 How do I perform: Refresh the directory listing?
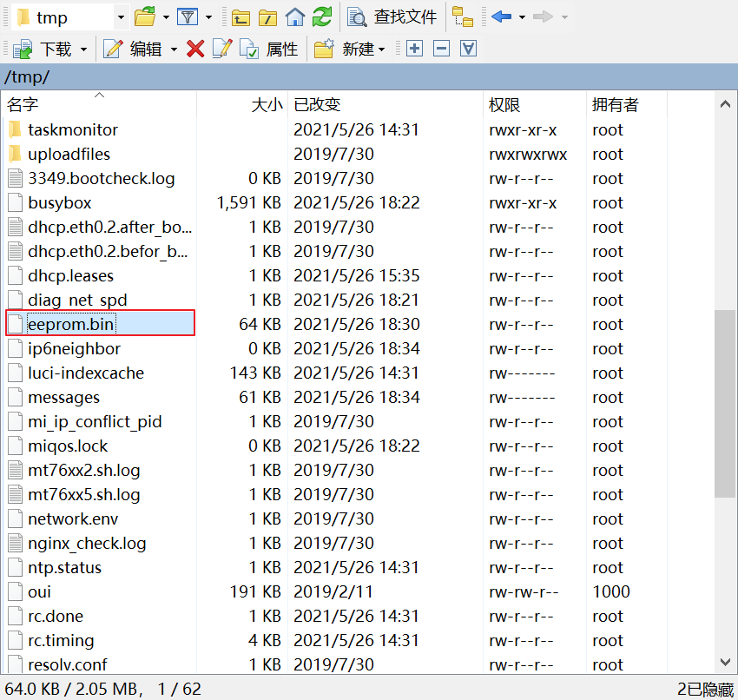pyautogui.click(x=322, y=17)
